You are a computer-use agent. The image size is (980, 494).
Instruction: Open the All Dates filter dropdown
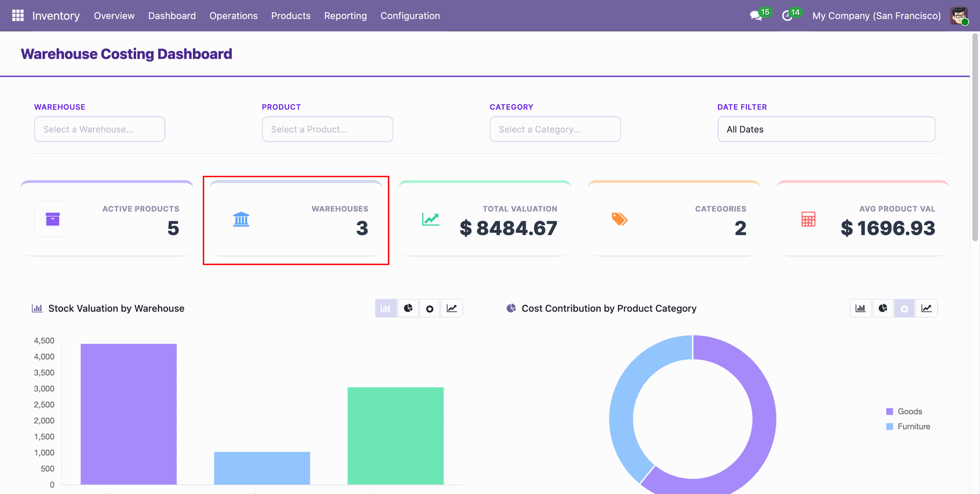point(826,129)
